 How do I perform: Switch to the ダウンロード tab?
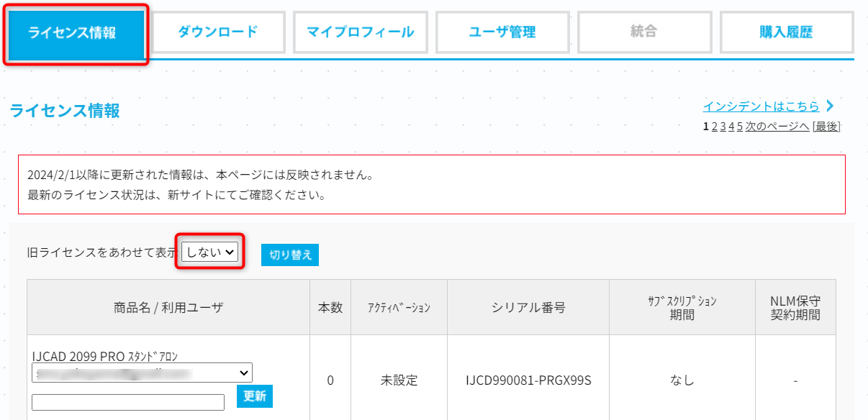point(217,32)
